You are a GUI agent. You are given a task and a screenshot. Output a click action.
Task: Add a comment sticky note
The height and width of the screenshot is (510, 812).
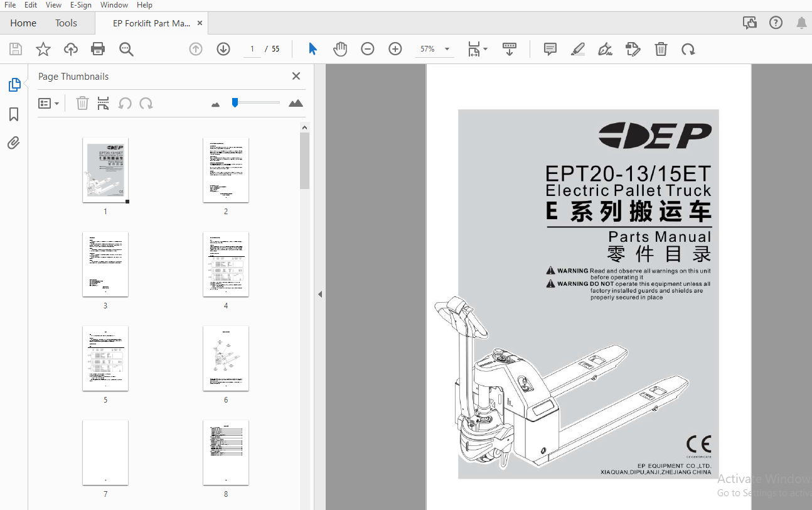tap(550, 49)
